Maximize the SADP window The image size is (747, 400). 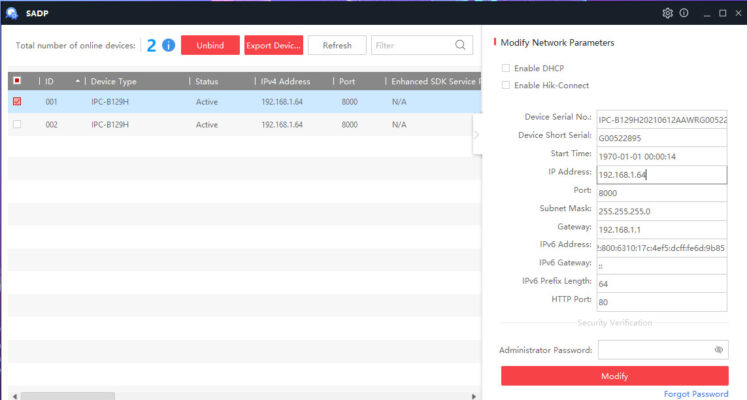tap(723, 13)
